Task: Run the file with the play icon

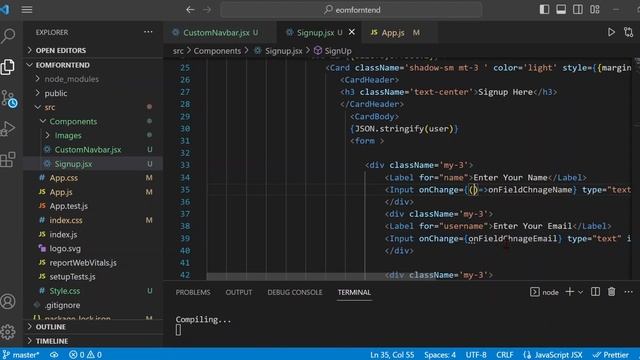Action: (x=611, y=32)
